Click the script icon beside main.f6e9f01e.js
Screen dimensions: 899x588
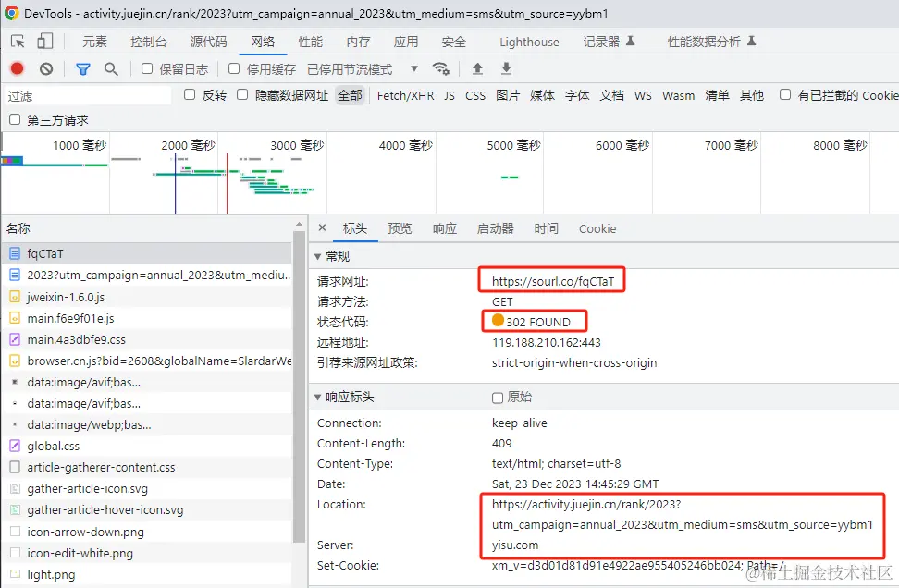(15, 318)
